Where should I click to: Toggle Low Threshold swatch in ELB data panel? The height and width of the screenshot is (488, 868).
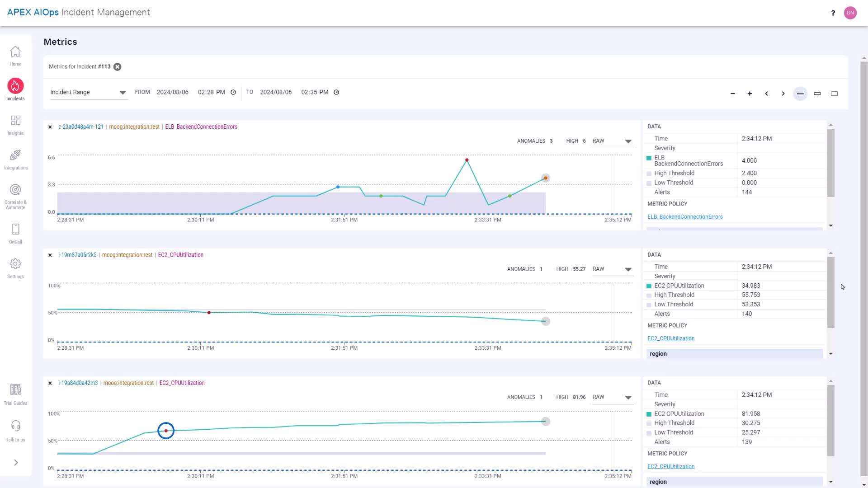coord(649,183)
